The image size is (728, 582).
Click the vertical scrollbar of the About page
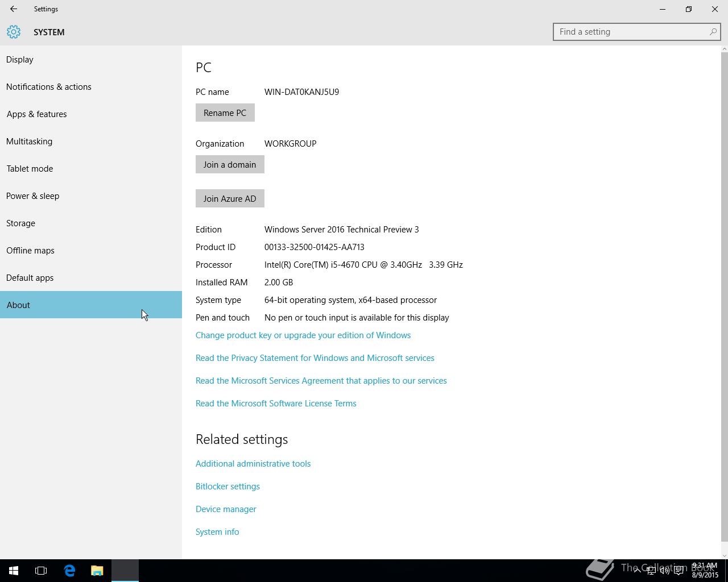(724, 296)
